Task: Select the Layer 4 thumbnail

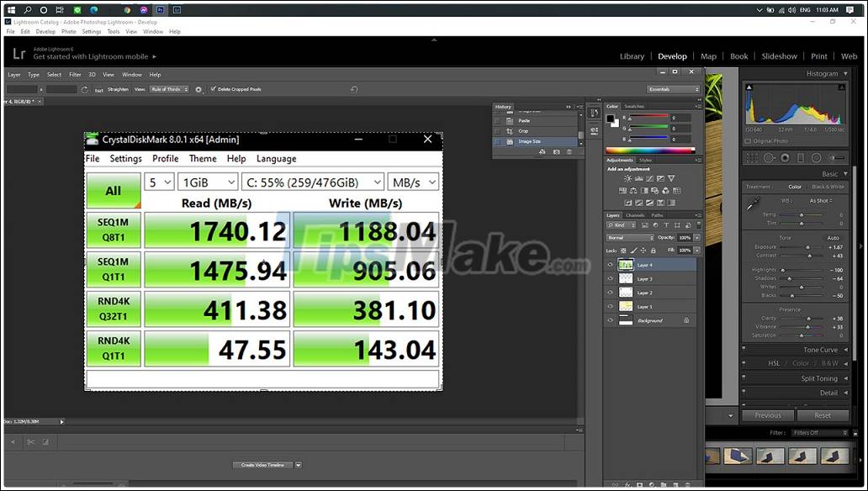Action: (626, 264)
